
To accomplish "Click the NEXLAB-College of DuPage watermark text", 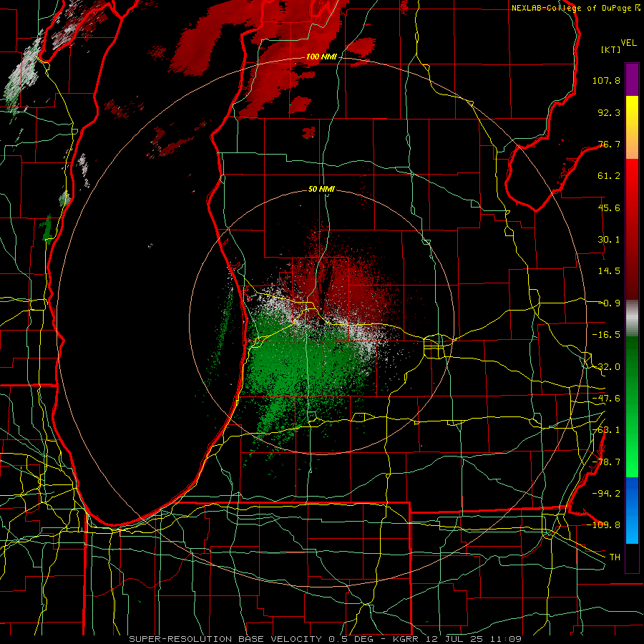I will [571, 8].
